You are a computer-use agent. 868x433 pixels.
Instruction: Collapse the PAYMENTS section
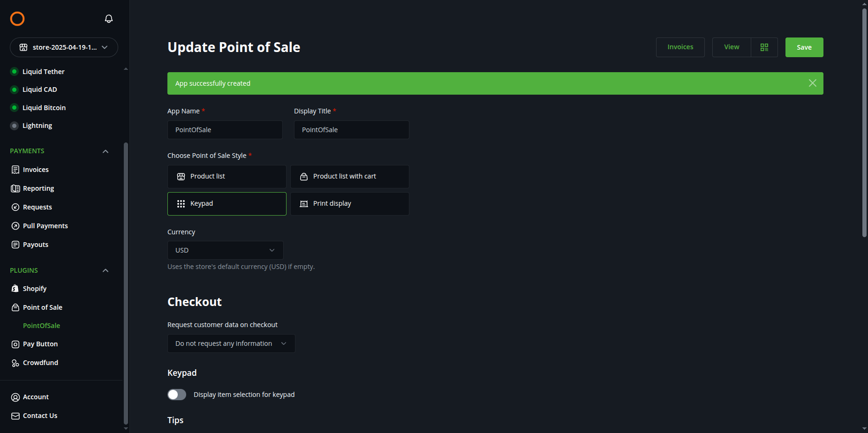[106, 151]
